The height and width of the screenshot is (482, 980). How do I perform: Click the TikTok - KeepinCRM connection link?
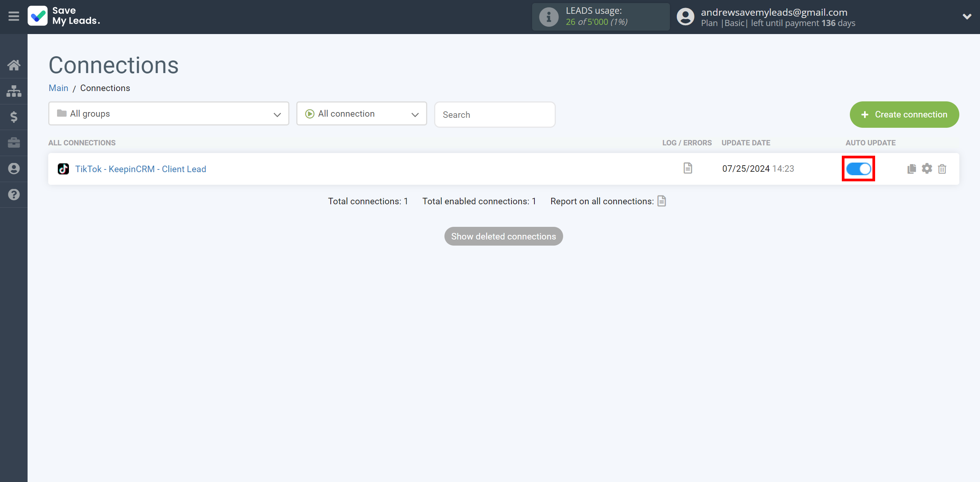click(139, 169)
